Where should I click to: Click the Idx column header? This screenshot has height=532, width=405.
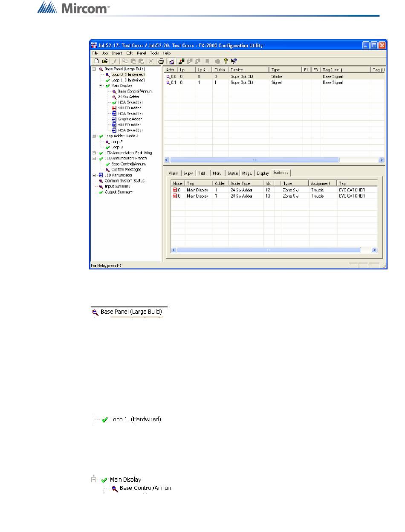click(269, 183)
